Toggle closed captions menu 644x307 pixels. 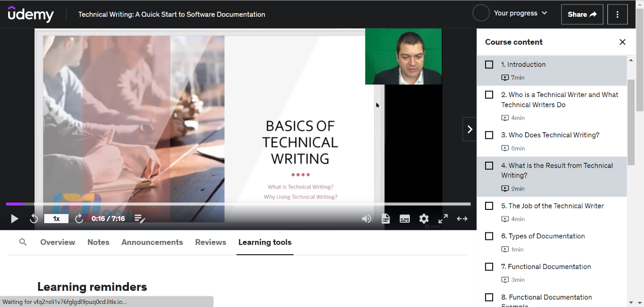pos(405,219)
